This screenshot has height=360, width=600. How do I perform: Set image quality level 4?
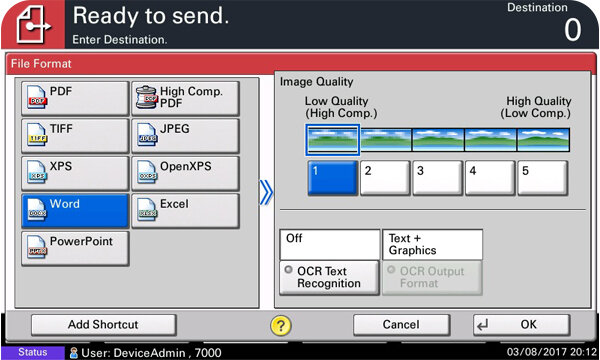coord(490,178)
